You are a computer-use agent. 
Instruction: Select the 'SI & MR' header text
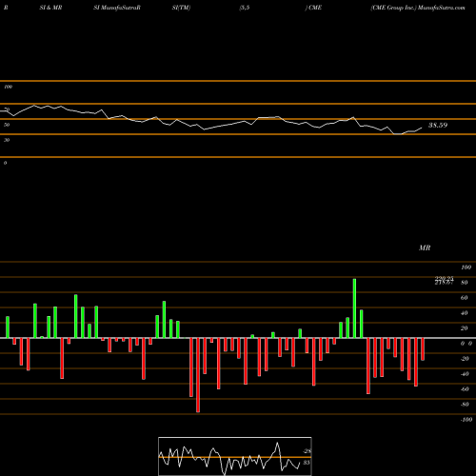coord(50,8)
